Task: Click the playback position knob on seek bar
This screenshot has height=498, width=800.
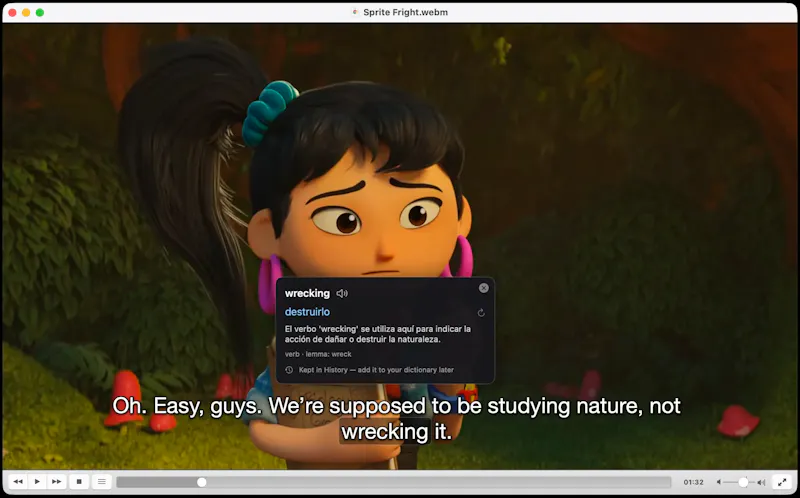Action: 202,482
